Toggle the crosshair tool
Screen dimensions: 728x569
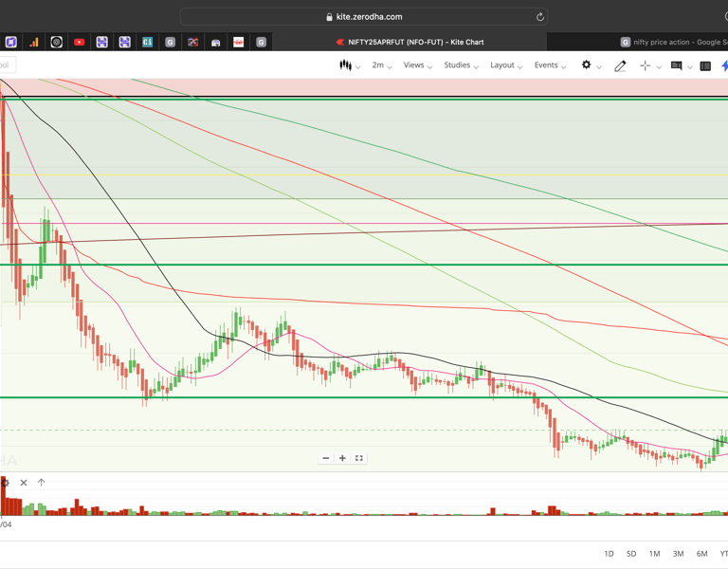tap(645, 66)
